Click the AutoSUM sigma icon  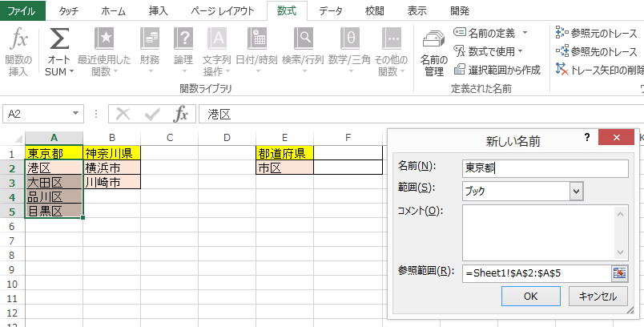coord(59,39)
